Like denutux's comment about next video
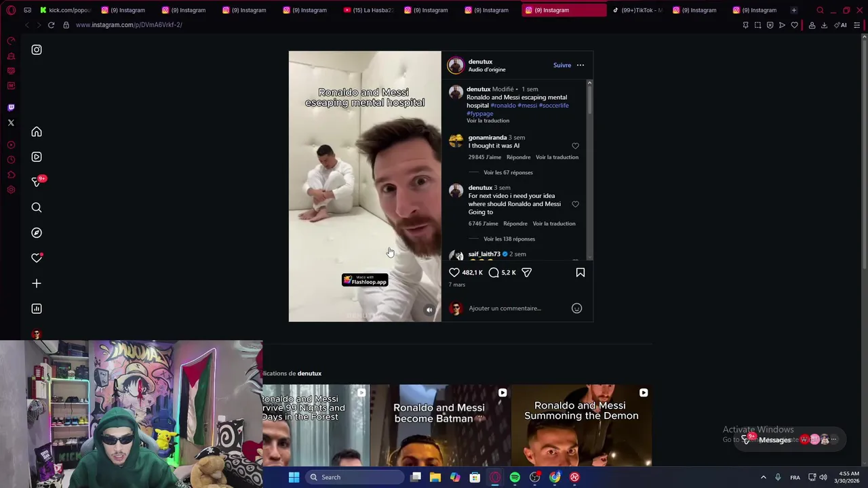Image resolution: width=868 pixels, height=488 pixels. tap(575, 204)
